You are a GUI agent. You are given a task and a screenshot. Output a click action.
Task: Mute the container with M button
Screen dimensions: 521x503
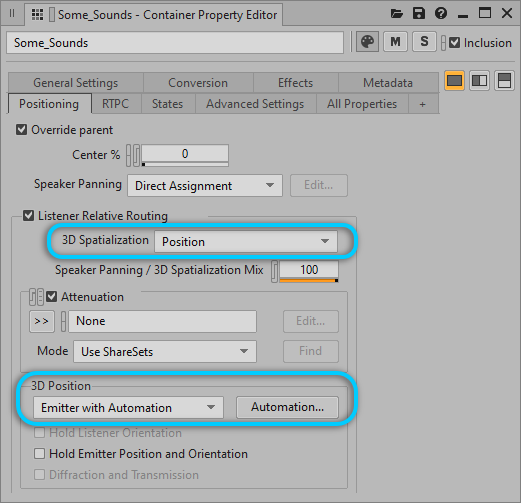395,42
